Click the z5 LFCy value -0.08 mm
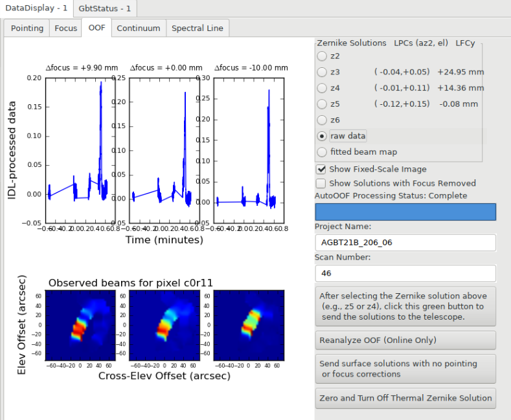 point(459,104)
